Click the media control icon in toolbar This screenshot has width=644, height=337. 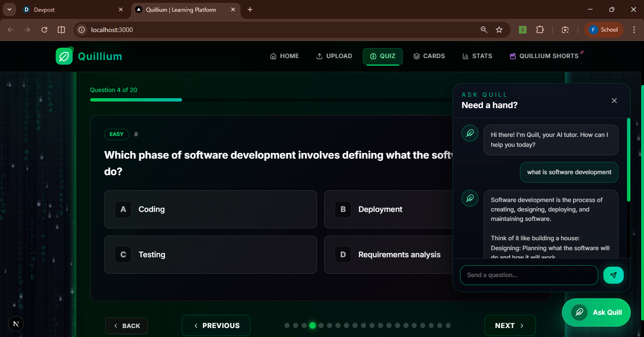click(565, 30)
